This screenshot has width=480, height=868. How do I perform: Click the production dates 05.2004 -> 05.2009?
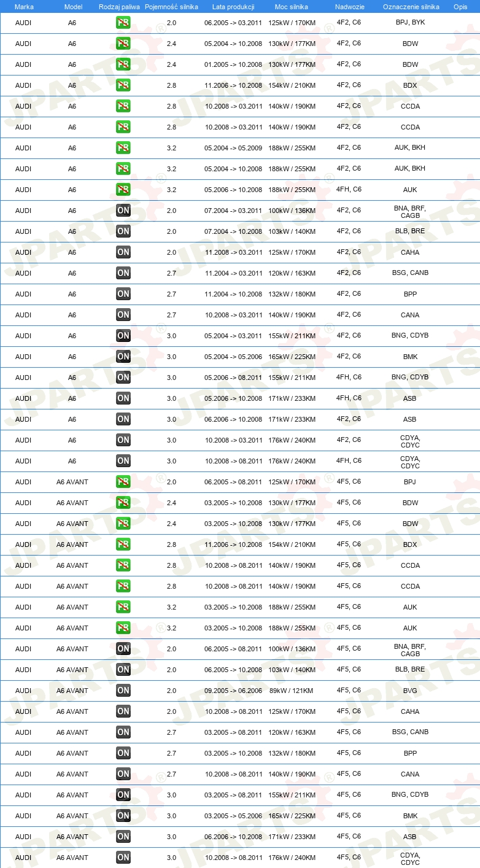[x=233, y=148]
